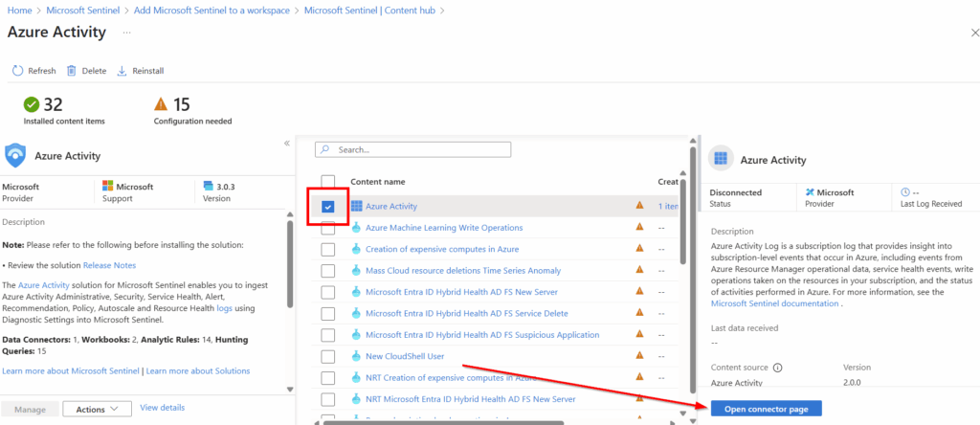Click the 1 item link in Azure Activity row
Viewport: 980px width, 425px height.
pyautogui.click(x=668, y=206)
